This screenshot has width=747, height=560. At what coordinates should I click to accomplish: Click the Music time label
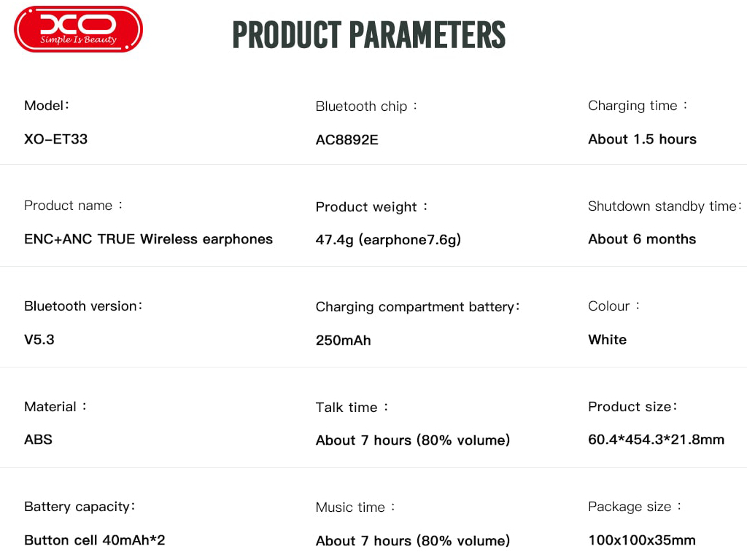pos(350,507)
